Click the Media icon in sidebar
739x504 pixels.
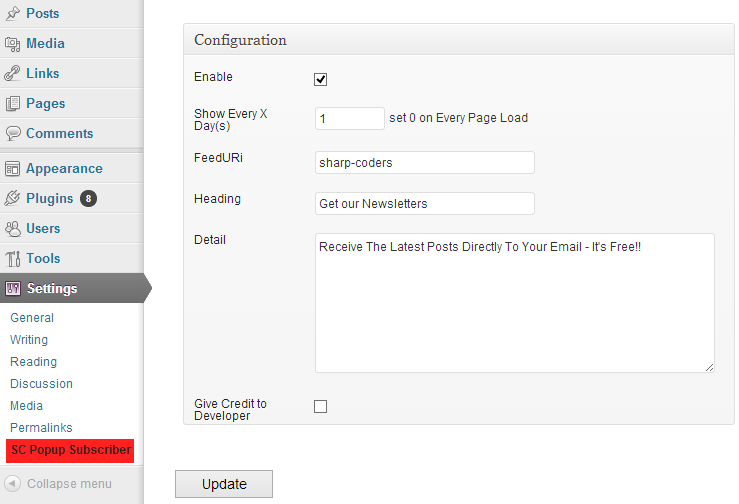pyautogui.click(x=13, y=44)
